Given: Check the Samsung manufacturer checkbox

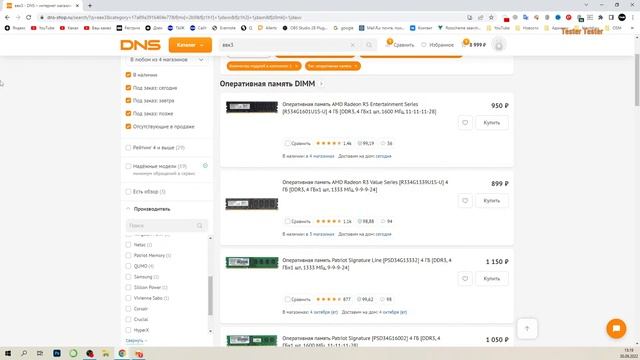Looking at the screenshot, I should (128, 277).
